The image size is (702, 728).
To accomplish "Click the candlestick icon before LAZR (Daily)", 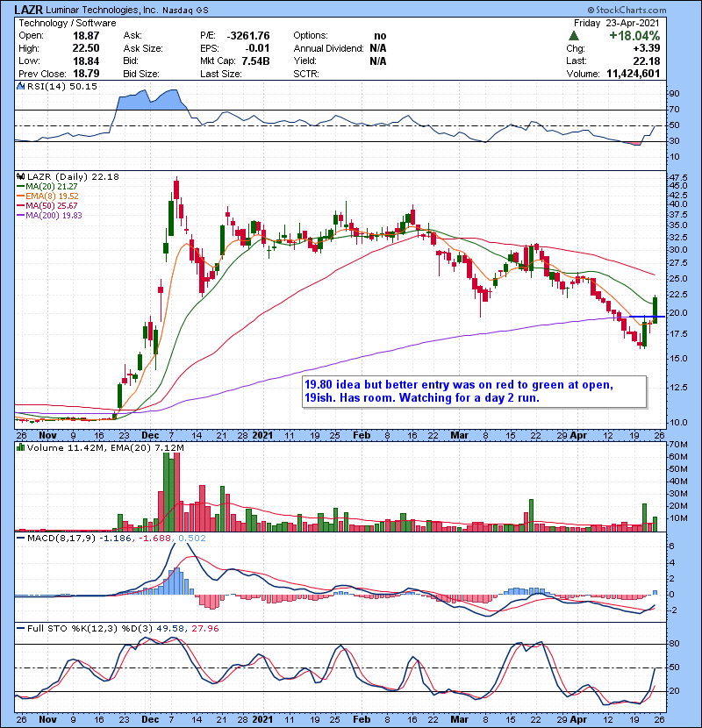I will point(20,176).
